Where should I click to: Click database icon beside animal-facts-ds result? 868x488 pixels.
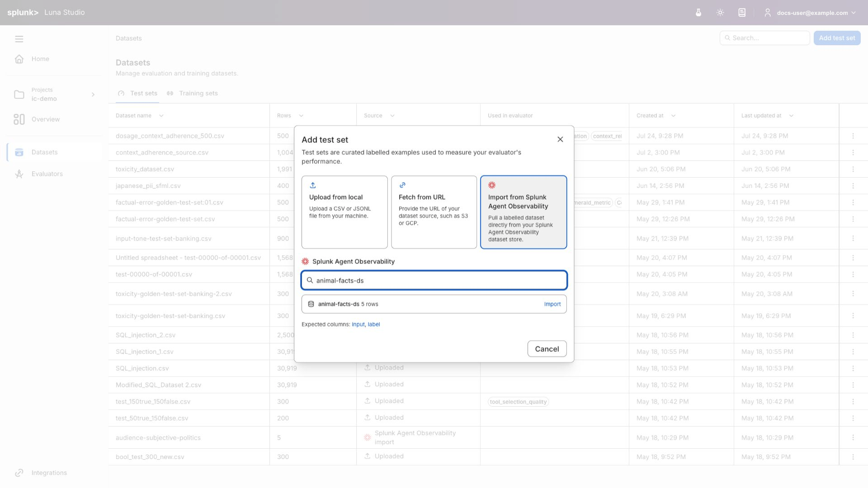[x=311, y=304]
